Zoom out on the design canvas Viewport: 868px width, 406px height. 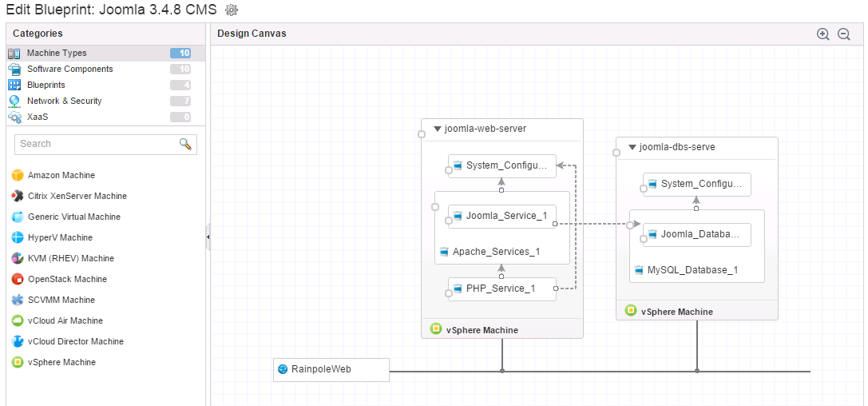pyautogui.click(x=843, y=34)
